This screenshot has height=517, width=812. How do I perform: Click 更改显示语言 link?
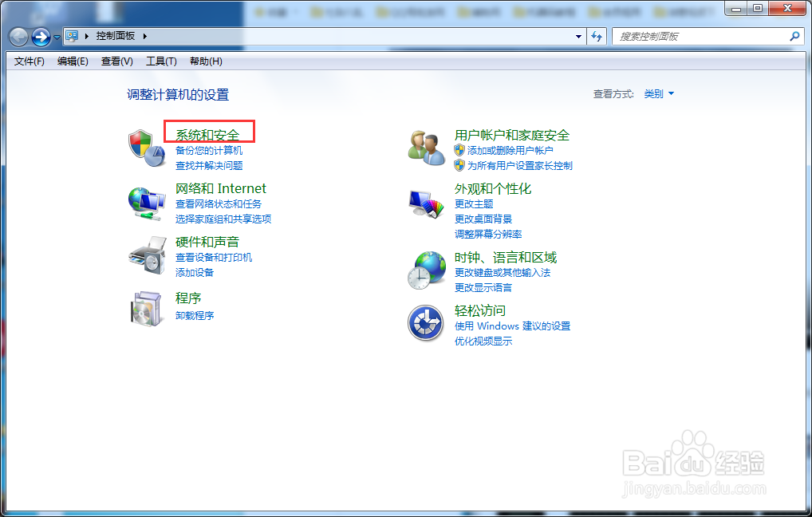coord(483,287)
